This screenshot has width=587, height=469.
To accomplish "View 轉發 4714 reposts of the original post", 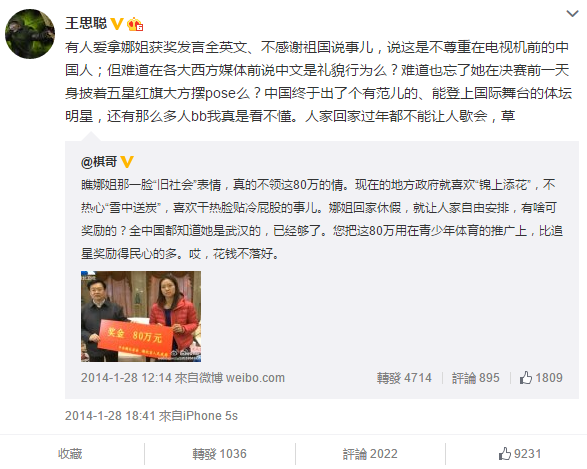I will point(404,378).
